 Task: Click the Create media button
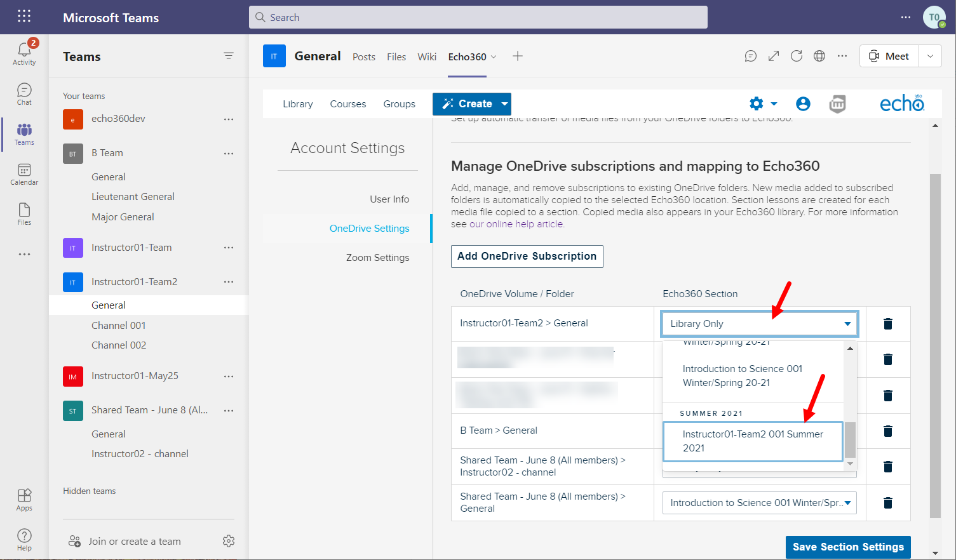467,103
